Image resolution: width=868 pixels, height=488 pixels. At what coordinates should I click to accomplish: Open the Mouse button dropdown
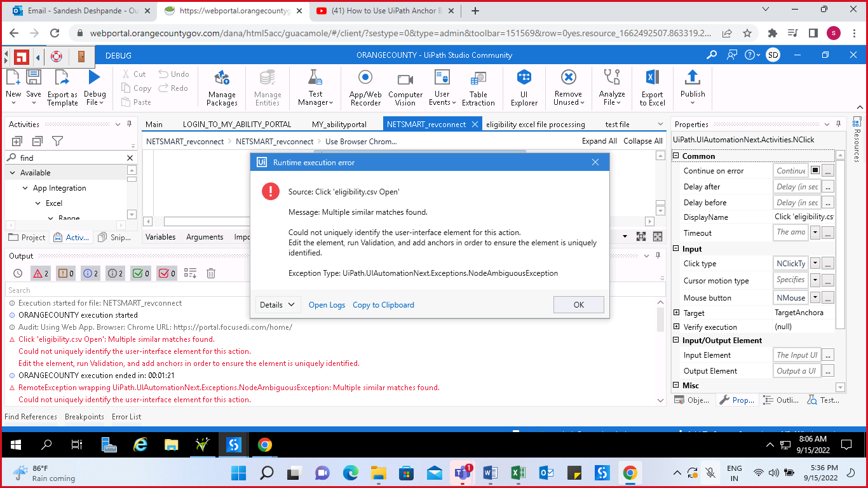point(815,297)
